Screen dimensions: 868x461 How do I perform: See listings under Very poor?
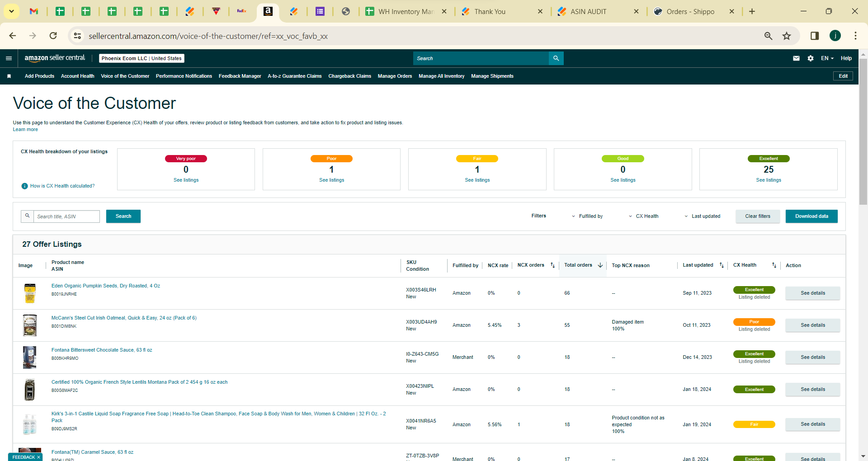[186, 180]
